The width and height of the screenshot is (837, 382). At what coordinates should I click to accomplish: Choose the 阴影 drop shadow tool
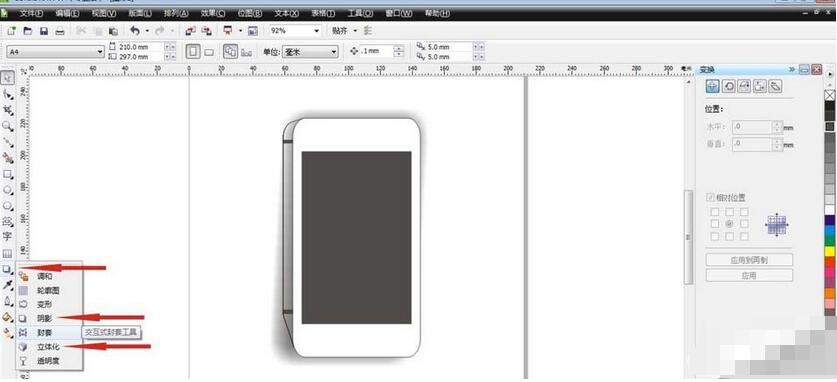[x=44, y=318]
